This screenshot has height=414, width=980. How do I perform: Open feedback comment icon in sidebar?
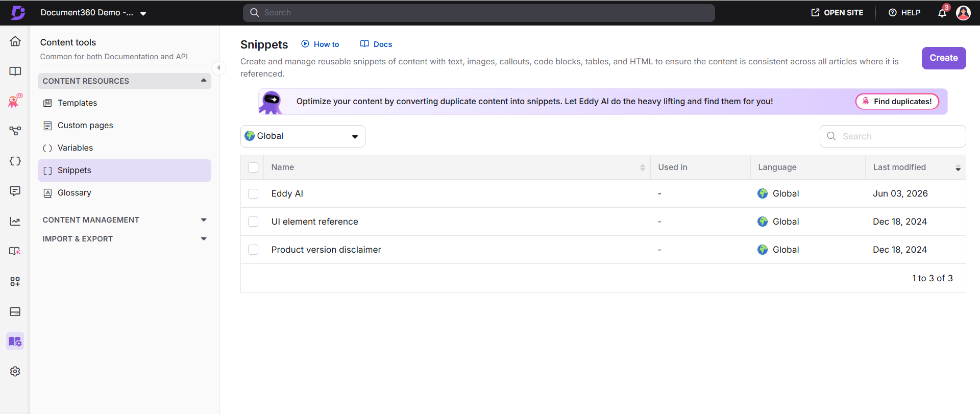[15, 191]
